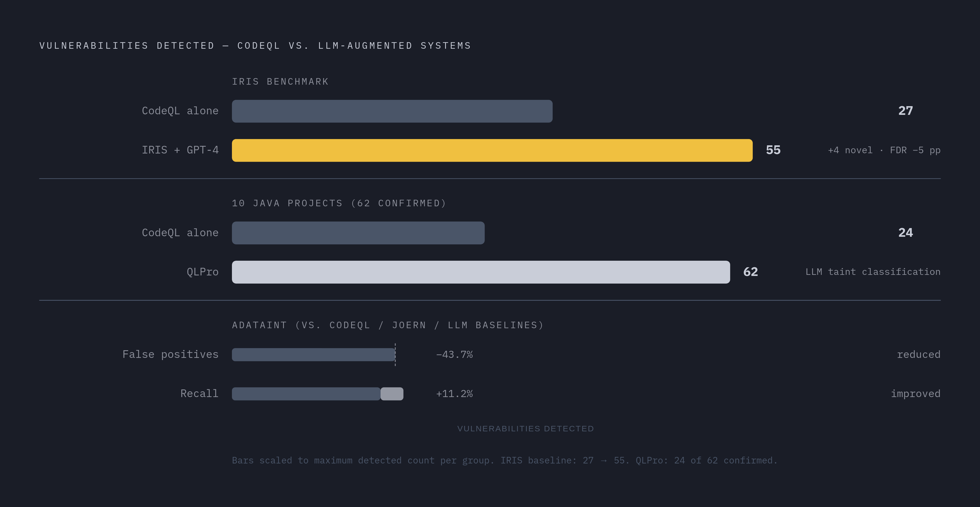Click the '+4 novel · FDR −5 pp' annotation

(884, 150)
